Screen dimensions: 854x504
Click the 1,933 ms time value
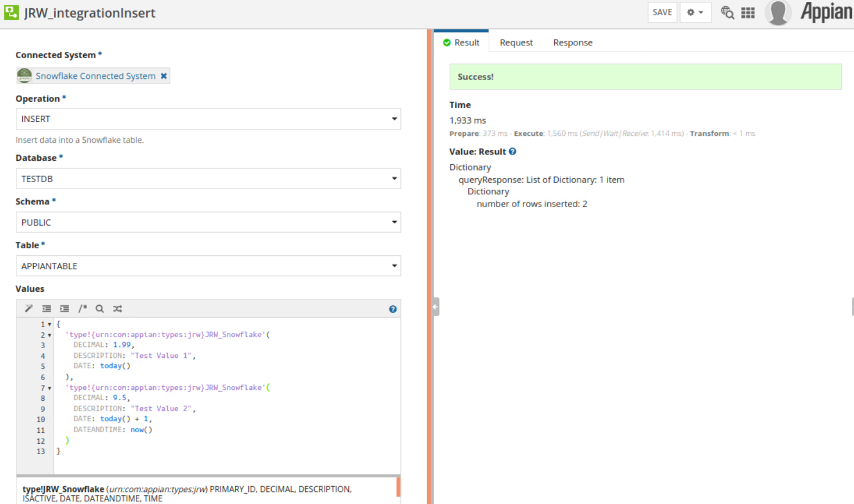(467, 120)
